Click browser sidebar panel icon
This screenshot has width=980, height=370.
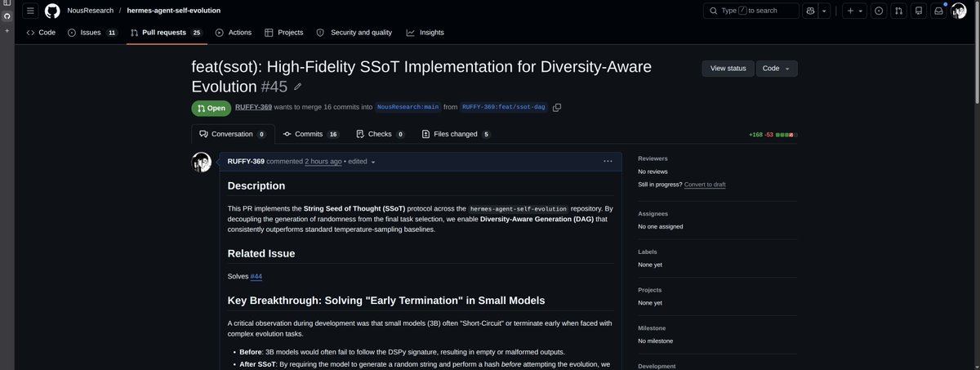coord(7,4)
